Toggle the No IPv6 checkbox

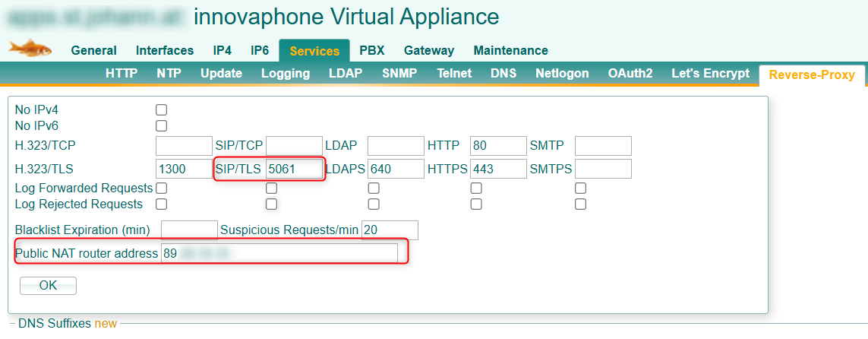click(161, 125)
